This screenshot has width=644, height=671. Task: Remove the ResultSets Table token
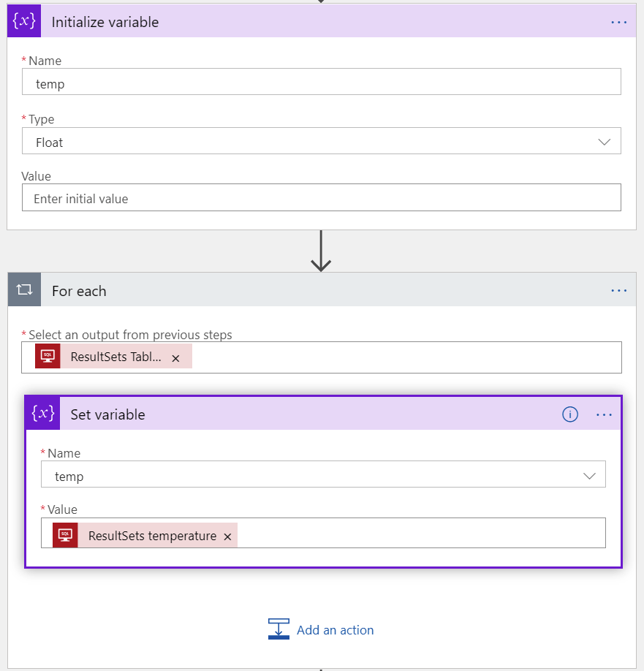(x=175, y=359)
